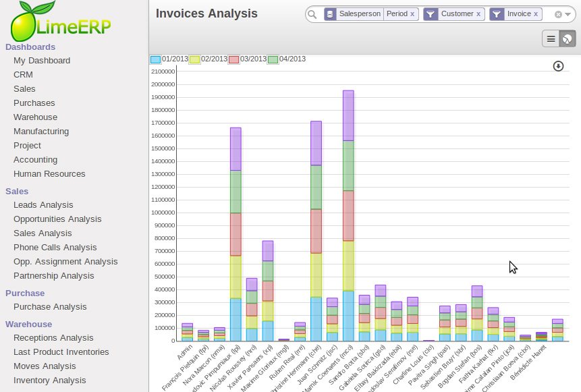This screenshot has width=581, height=392.
Task: Open Moves Analysis
Action: (x=45, y=366)
